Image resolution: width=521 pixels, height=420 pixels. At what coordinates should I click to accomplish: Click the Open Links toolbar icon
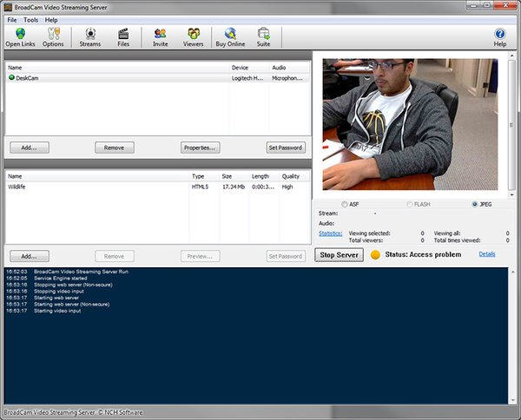(20, 34)
